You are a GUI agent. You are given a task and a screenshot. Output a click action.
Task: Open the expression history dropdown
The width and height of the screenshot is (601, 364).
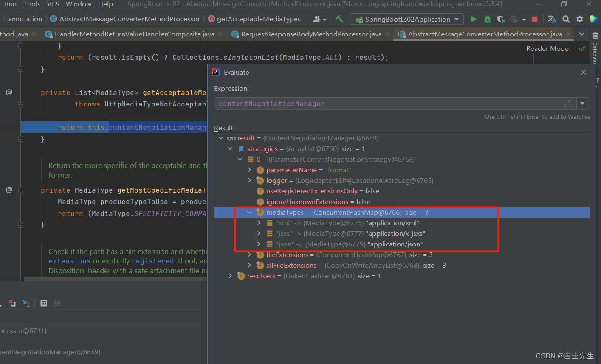[x=582, y=104]
